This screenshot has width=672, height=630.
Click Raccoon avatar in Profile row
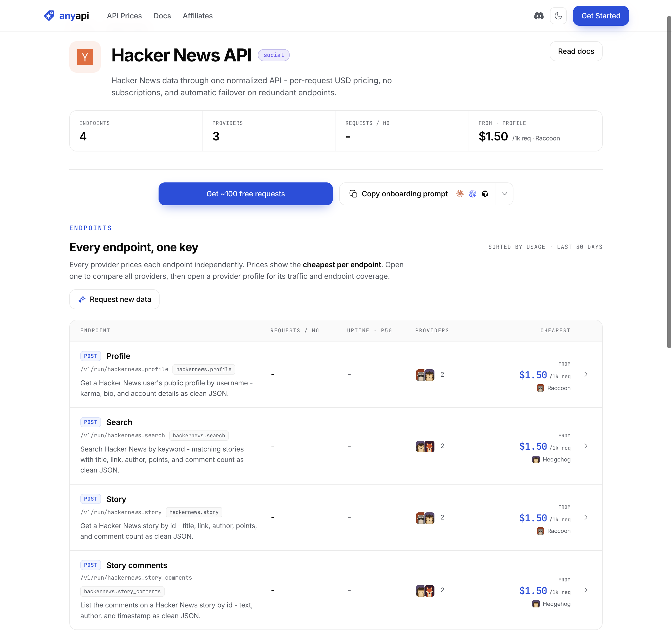[540, 388]
